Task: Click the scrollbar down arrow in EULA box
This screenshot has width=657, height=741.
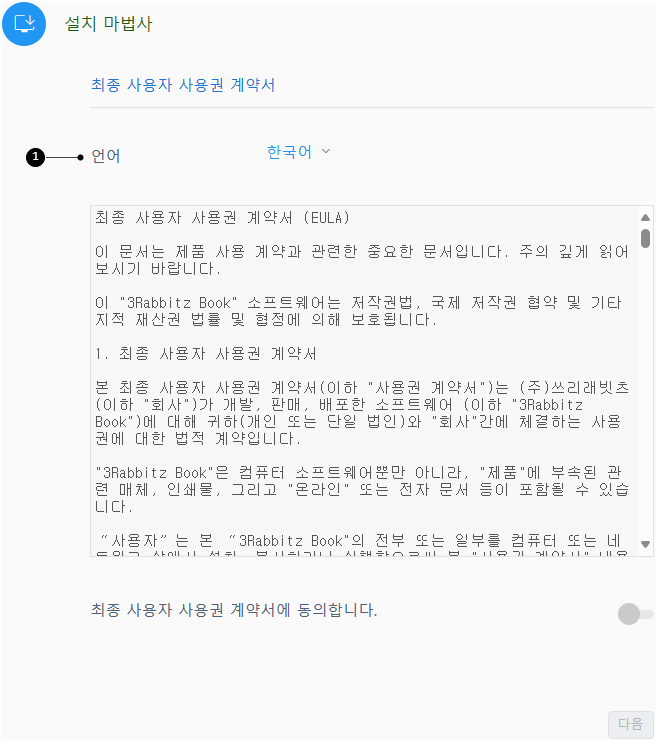Action: [645, 544]
